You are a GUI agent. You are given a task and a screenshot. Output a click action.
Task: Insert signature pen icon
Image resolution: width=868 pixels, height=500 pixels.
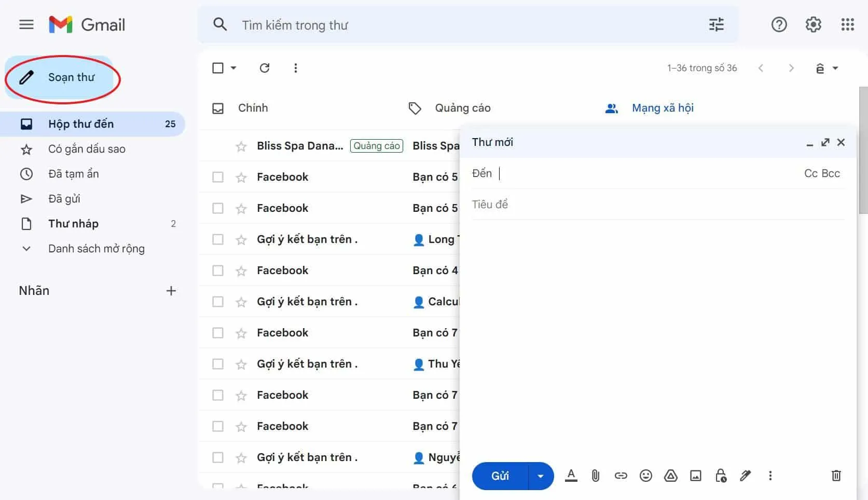point(746,476)
